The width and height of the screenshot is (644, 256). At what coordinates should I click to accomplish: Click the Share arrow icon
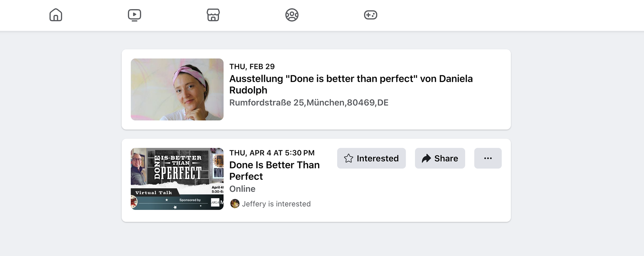click(426, 158)
